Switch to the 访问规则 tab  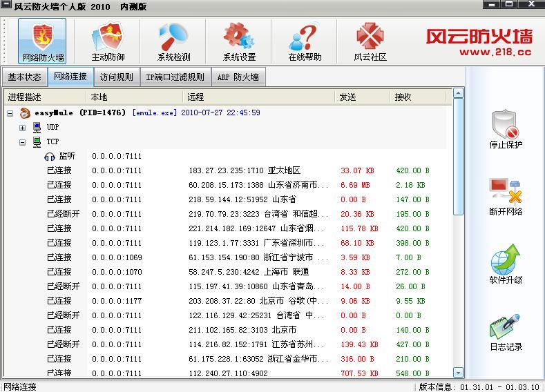coord(117,77)
